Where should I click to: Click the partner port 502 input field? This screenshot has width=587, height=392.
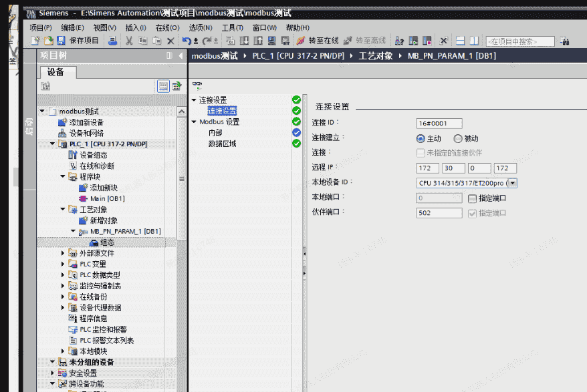(x=439, y=213)
